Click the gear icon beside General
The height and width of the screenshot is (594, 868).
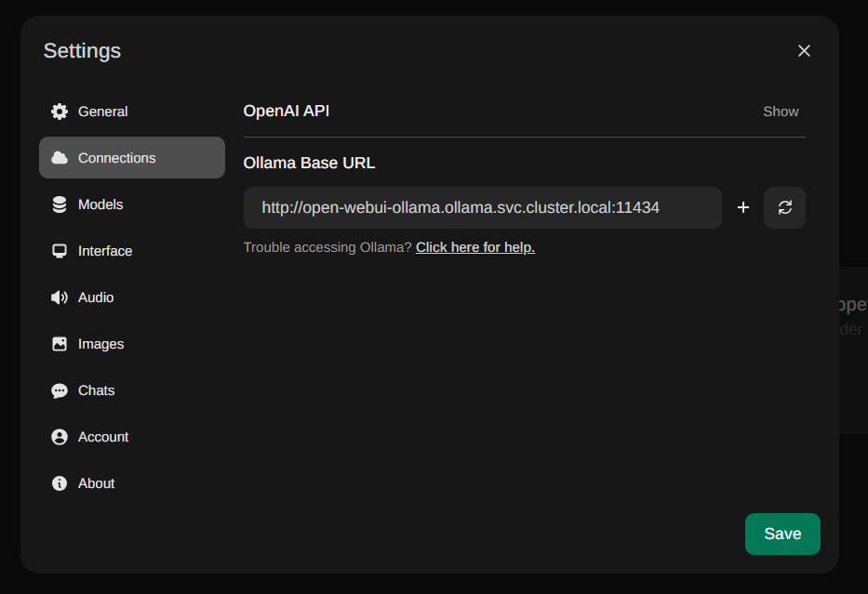click(x=60, y=112)
